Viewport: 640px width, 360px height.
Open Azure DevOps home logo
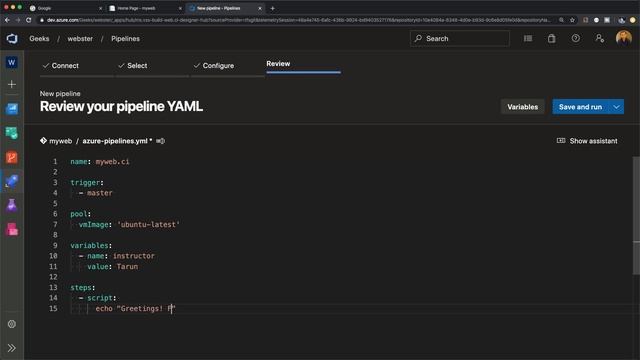pyautogui.click(x=12, y=38)
